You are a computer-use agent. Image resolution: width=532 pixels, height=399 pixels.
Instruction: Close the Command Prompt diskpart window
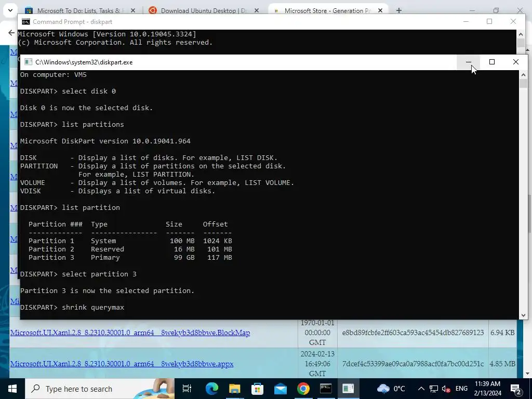click(513, 21)
